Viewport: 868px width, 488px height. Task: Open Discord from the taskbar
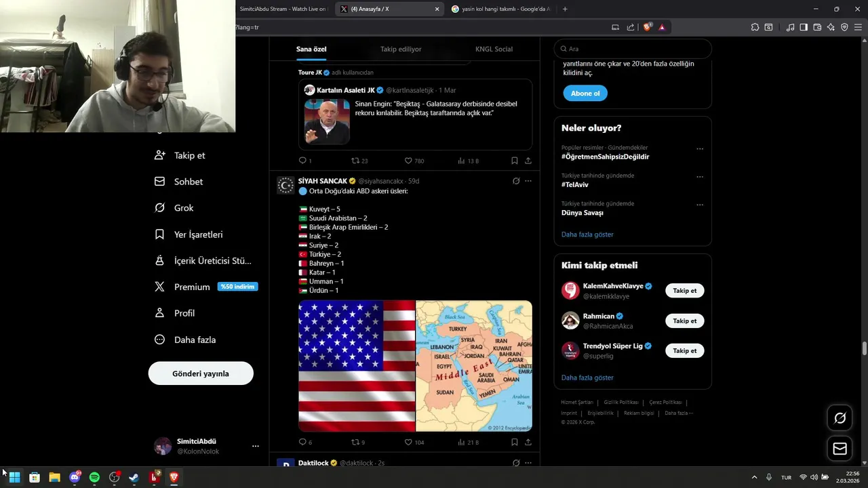click(x=75, y=477)
